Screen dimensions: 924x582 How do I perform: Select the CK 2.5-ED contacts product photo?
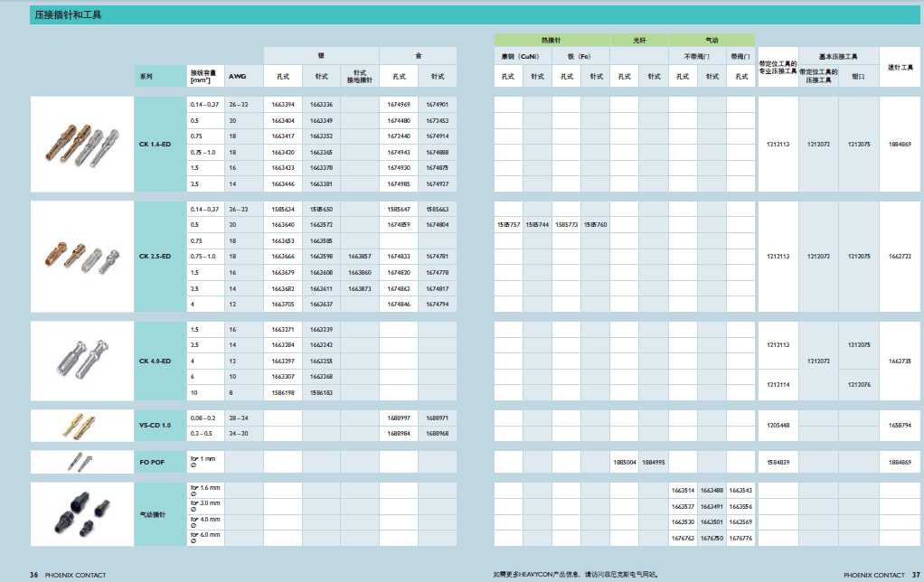coord(82,257)
